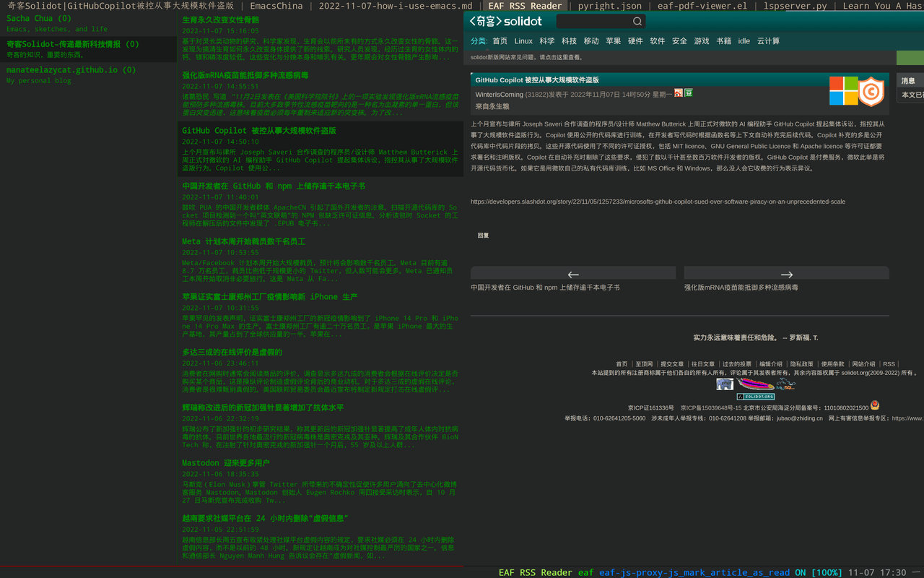Open the eaf-pdf-viewer.el tab
Image resolution: width=924 pixels, height=578 pixels.
702,6
